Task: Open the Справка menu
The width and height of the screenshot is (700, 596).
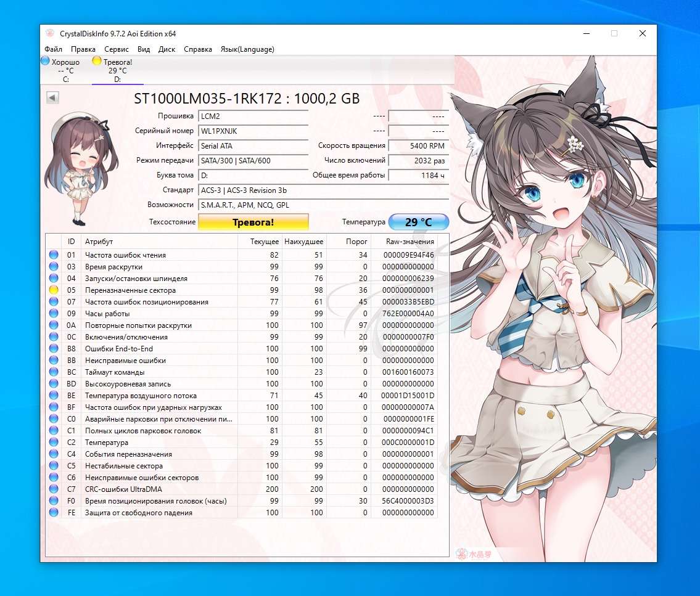Action: [x=198, y=49]
